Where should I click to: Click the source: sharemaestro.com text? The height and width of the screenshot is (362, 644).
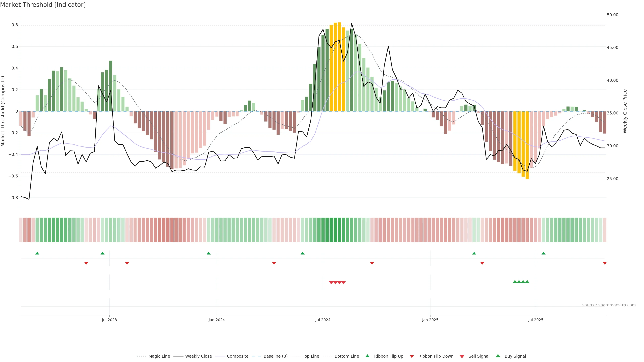pyautogui.click(x=609, y=305)
